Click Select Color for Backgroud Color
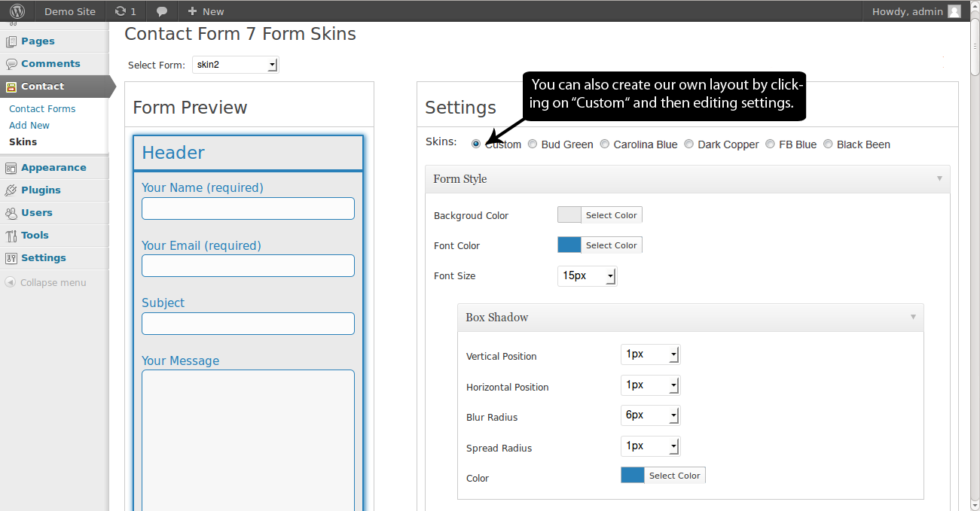Image resolution: width=980 pixels, height=511 pixels. [612, 215]
